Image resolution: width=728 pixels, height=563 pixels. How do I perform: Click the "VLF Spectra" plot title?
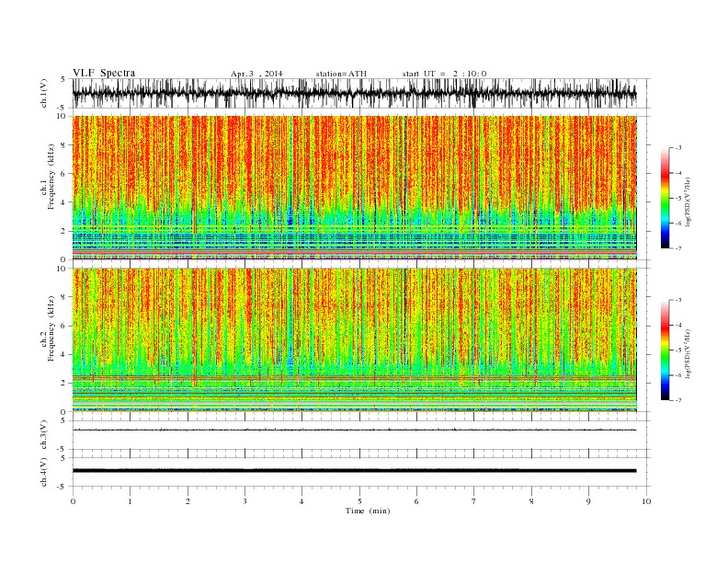tap(104, 73)
